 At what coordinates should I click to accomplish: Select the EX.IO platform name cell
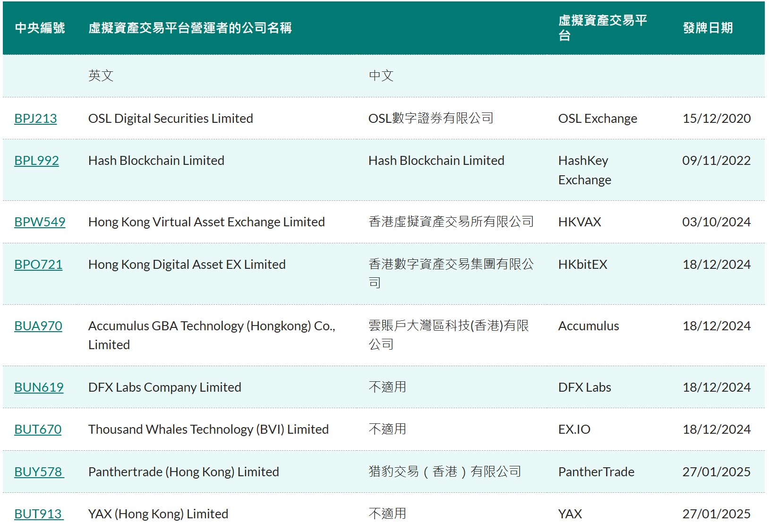[x=574, y=429]
